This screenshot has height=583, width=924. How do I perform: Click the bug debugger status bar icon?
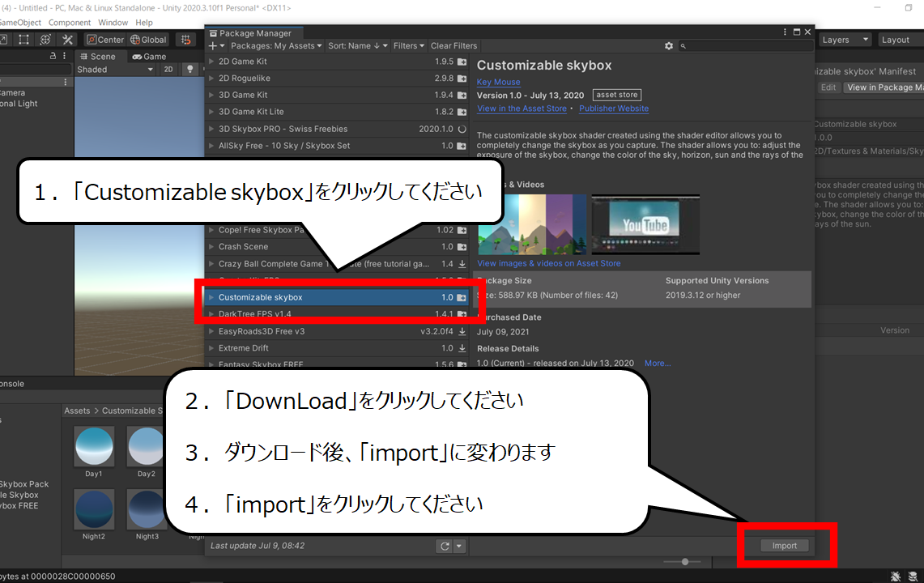[x=896, y=576]
